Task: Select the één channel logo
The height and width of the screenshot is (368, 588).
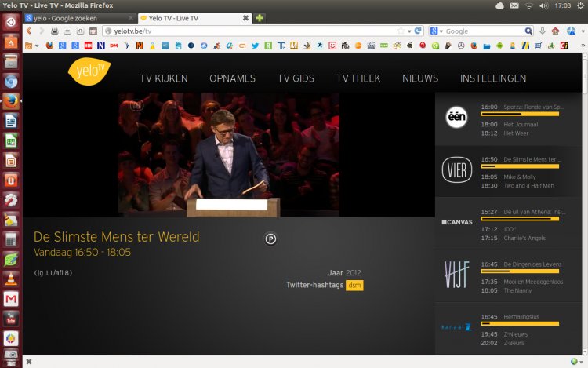Action: point(456,117)
